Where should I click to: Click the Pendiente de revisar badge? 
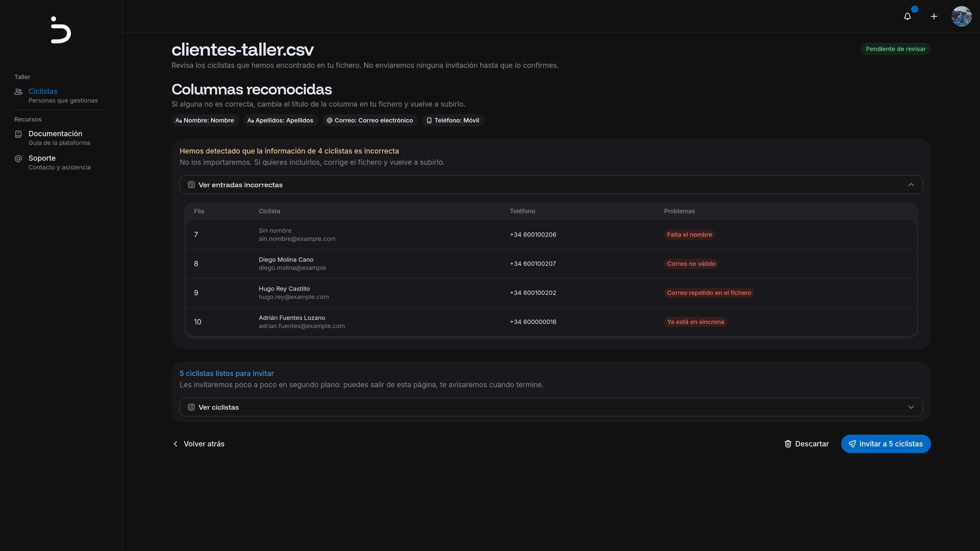(896, 49)
